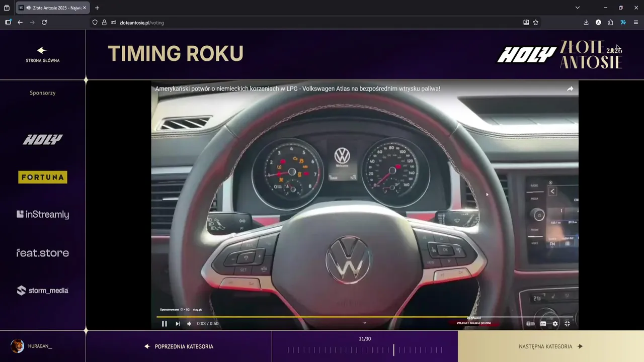Open the HURAGAN_ user profile avatar

(17, 346)
